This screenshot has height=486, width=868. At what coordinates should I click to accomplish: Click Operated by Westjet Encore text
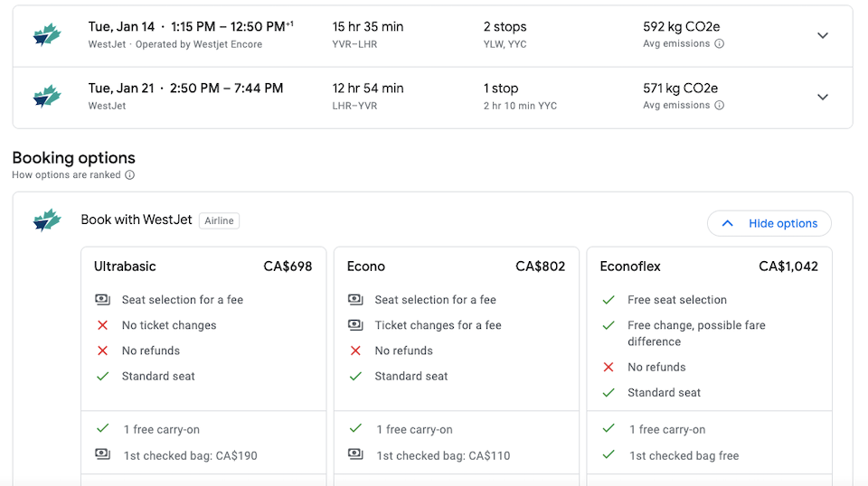pos(199,44)
